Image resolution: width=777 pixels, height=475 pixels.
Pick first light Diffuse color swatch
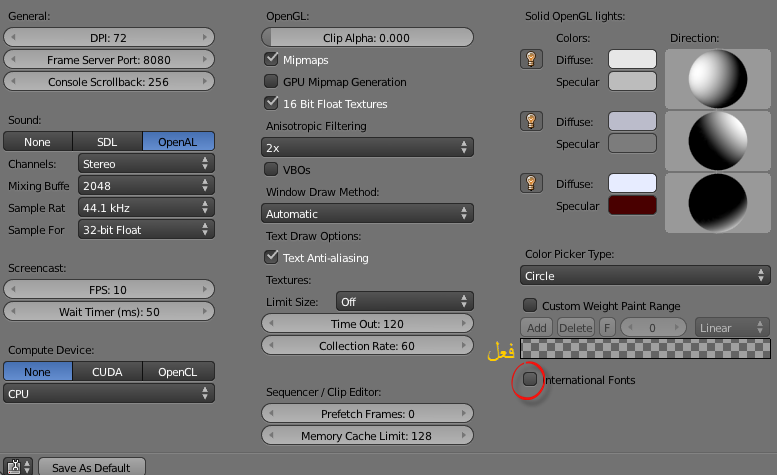pyautogui.click(x=632, y=59)
